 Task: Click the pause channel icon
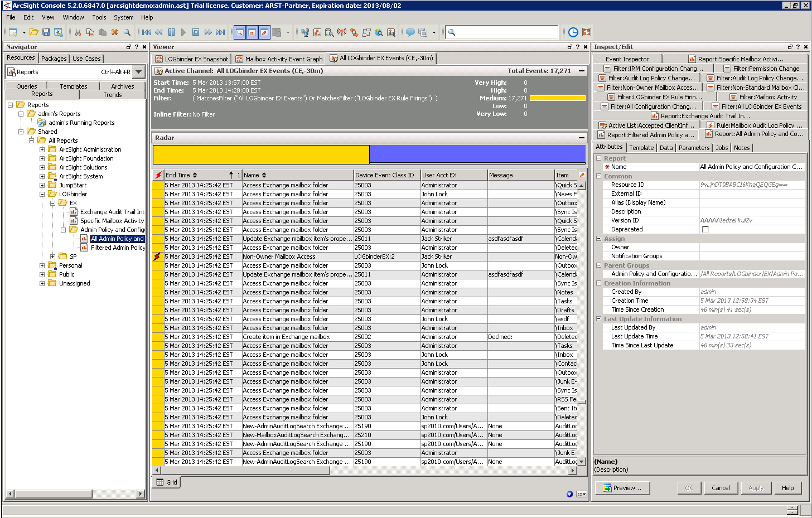coord(171,32)
